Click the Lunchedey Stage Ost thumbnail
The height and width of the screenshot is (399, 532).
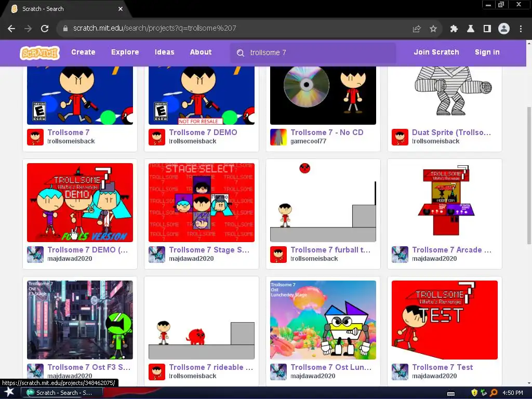point(323,320)
